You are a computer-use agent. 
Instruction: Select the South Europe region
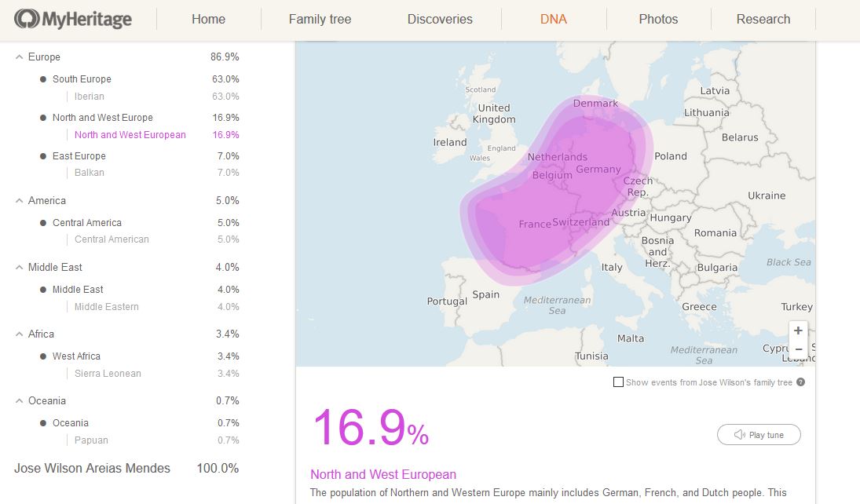(x=82, y=79)
